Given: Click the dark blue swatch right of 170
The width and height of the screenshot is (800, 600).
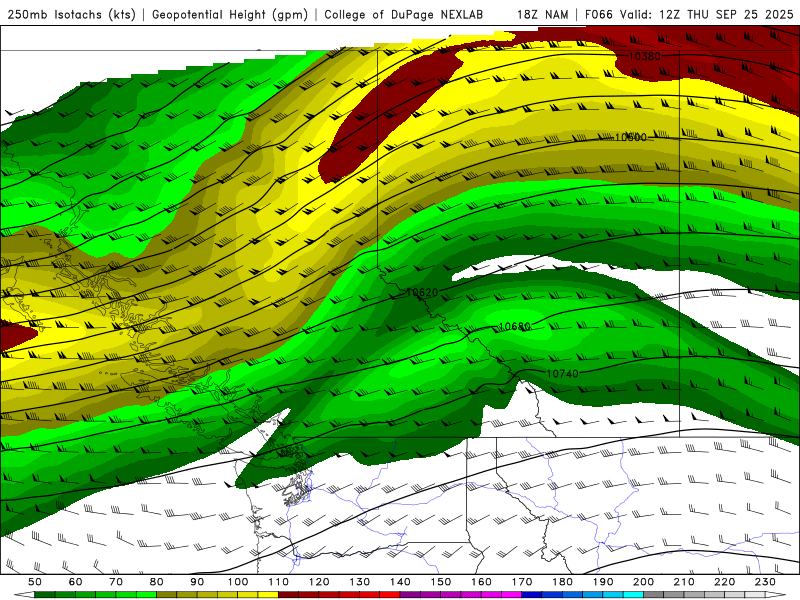Looking at the screenshot, I should 532,595.
